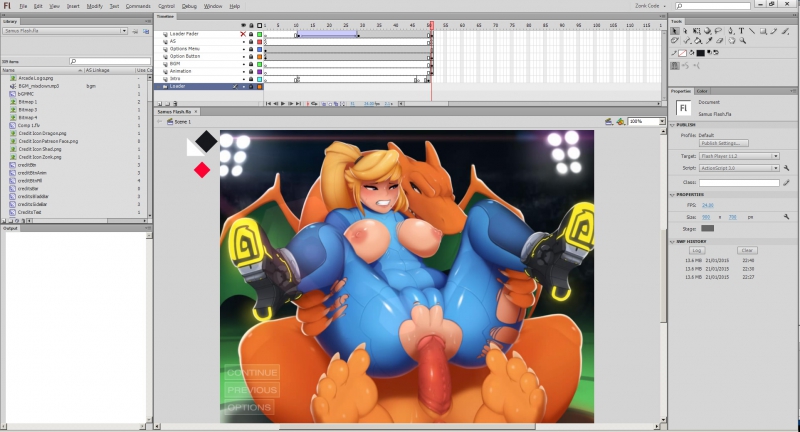800x432 pixels.
Task: Click the Clear button in SWF History
Action: (x=747, y=250)
